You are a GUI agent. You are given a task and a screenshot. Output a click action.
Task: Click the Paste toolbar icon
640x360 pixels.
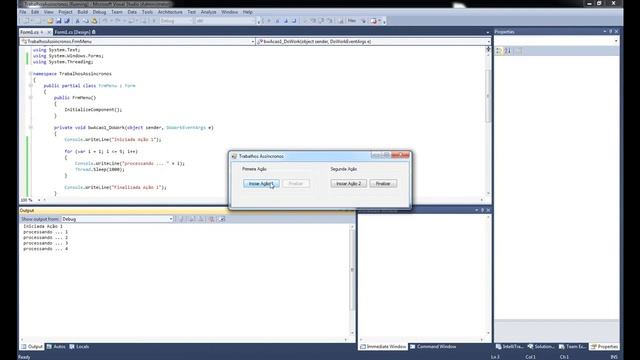[x=94, y=21]
